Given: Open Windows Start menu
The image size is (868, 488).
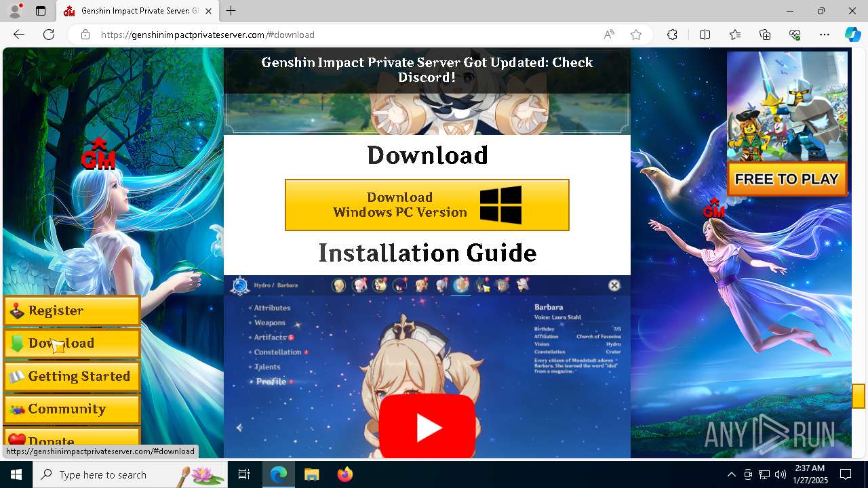Looking at the screenshot, I should 16,474.
